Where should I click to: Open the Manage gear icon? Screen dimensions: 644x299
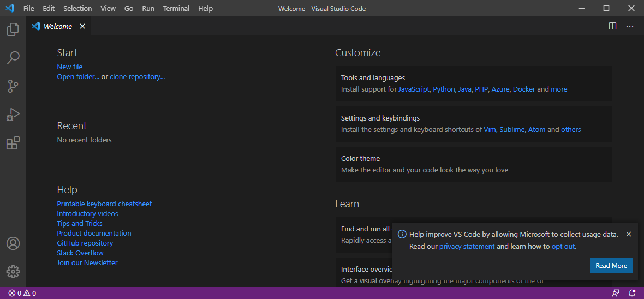point(13,272)
